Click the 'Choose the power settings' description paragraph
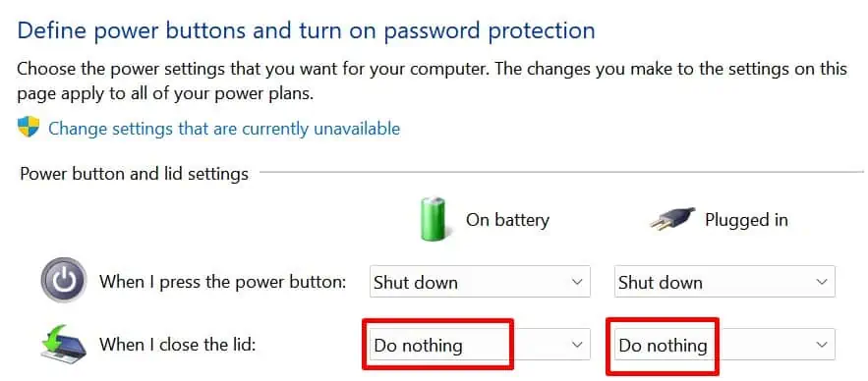This screenshot has height=381, width=868. [432, 82]
